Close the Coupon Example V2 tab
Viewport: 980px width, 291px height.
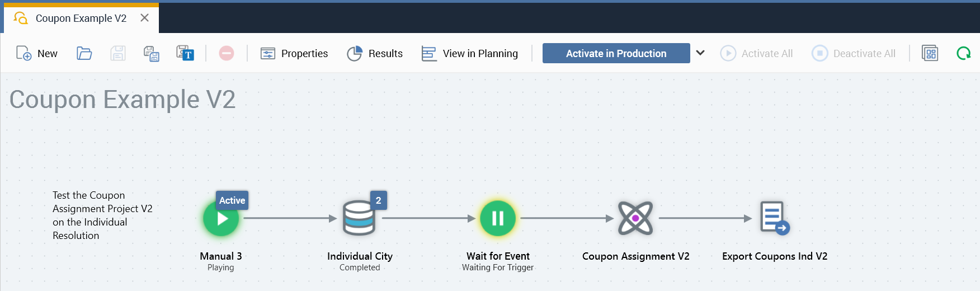point(144,18)
